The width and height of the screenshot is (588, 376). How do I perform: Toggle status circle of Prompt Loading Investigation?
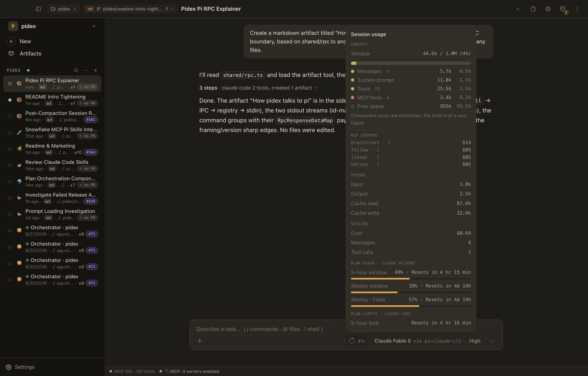(10, 214)
